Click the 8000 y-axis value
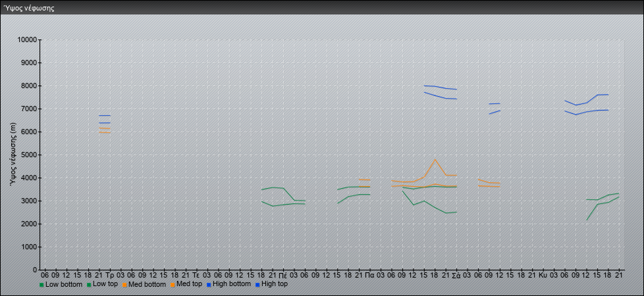The image size is (644, 296). pyautogui.click(x=29, y=86)
